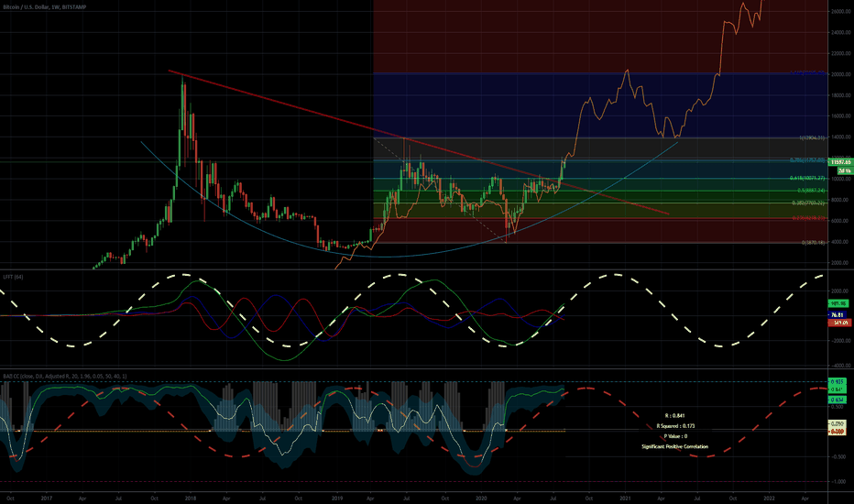Select the 0.382 Fibonacci level label
This screenshot has width=854, height=504.
[x=809, y=203]
